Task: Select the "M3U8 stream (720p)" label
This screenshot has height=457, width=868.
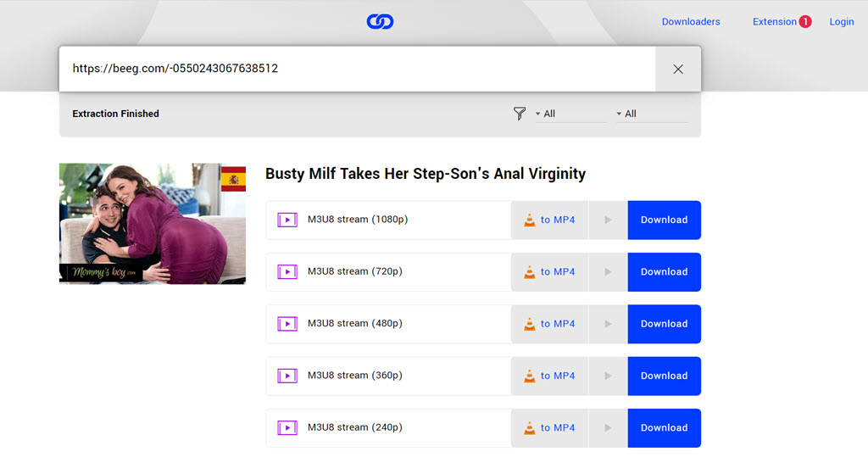Action: 355,271
